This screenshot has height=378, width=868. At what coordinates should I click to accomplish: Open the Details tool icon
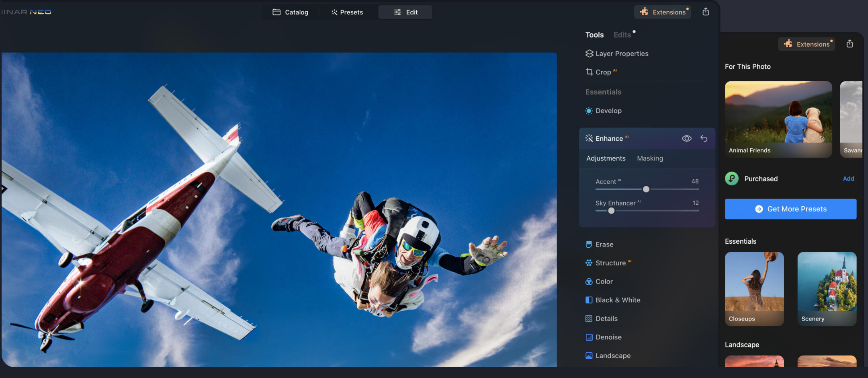coord(589,318)
